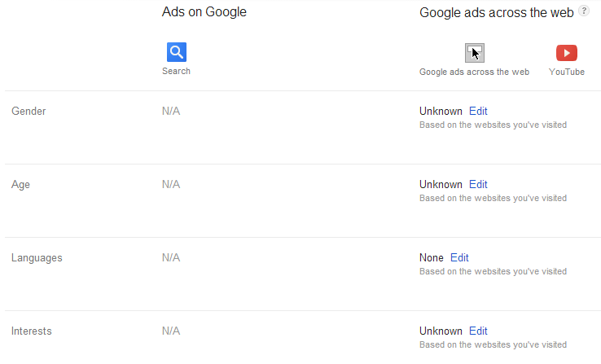Screen dimensions: 601x364
Task: Click the "Search" label below the magnifier
Action: (x=176, y=72)
